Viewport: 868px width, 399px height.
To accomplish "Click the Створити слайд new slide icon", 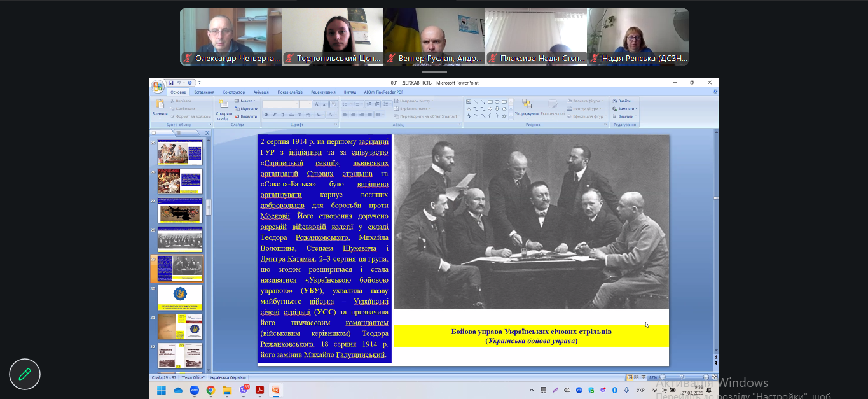I will pyautogui.click(x=223, y=104).
